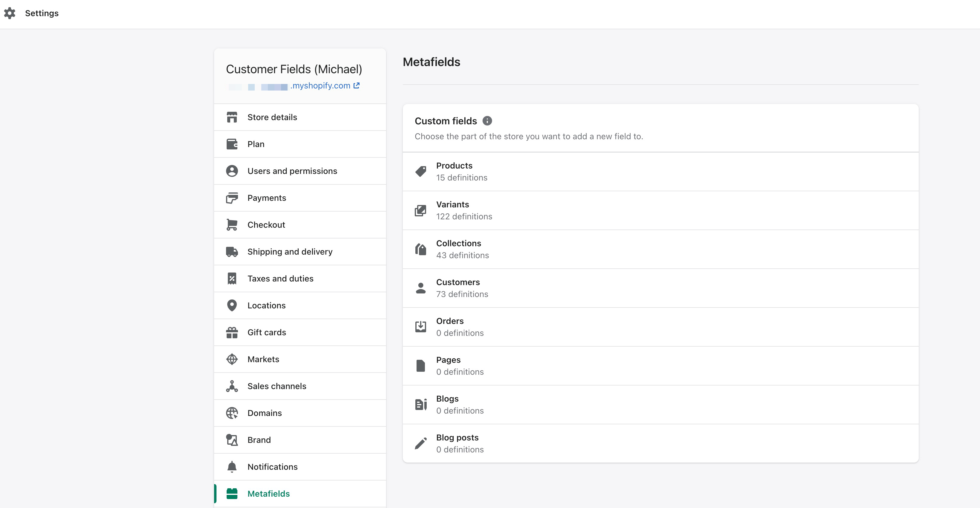Click the Custom fields heading
The height and width of the screenshot is (508, 980).
coord(446,121)
